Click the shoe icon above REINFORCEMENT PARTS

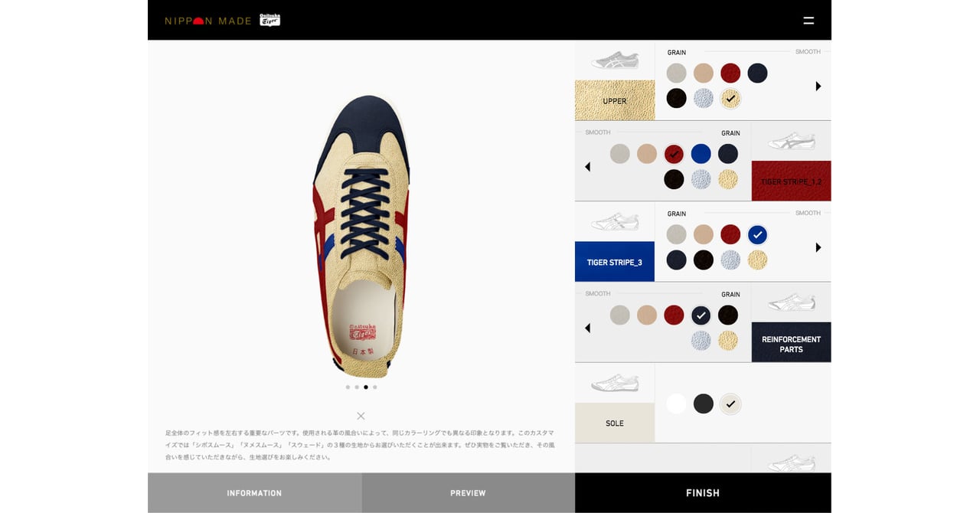tap(791, 302)
